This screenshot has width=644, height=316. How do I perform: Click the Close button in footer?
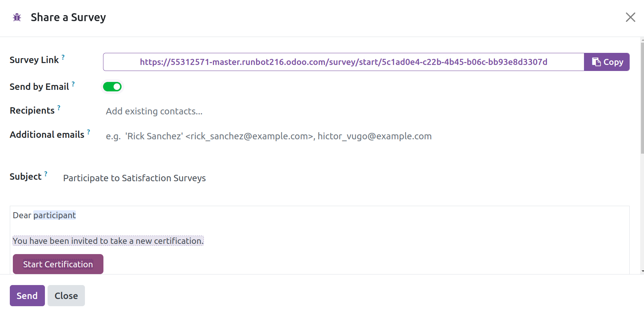click(66, 296)
